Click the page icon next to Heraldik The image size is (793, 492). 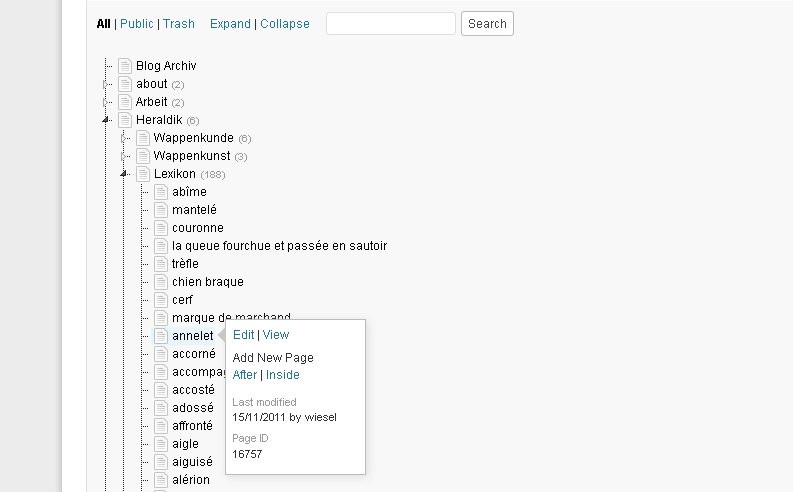point(125,120)
